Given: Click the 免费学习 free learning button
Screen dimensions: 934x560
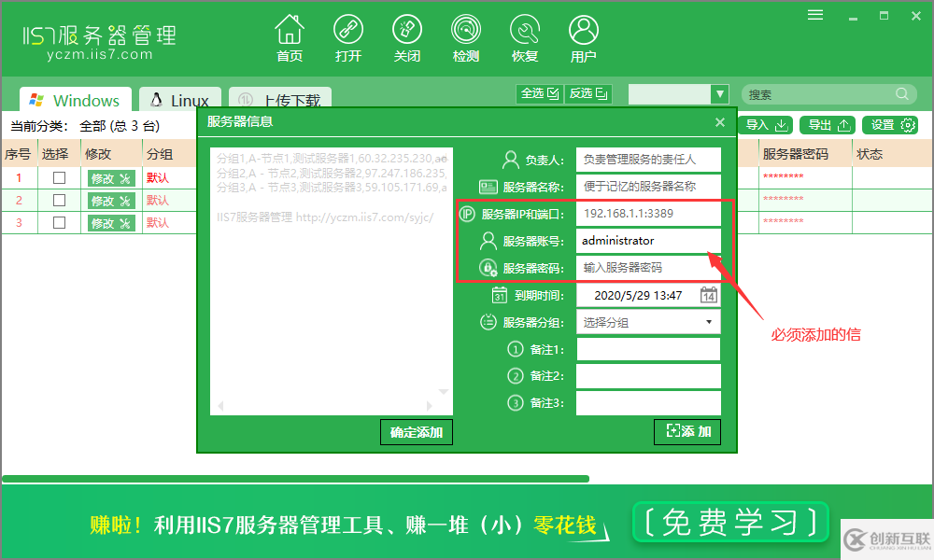Looking at the screenshot, I should pos(729,524).
